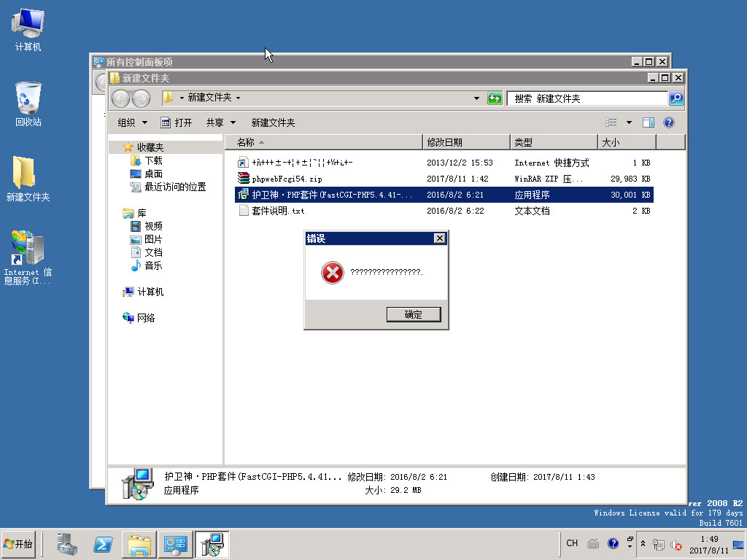This screenshot has height=560, width=747.
Task: Select 视频 library in navigation pane
Action: coord(153,226)
